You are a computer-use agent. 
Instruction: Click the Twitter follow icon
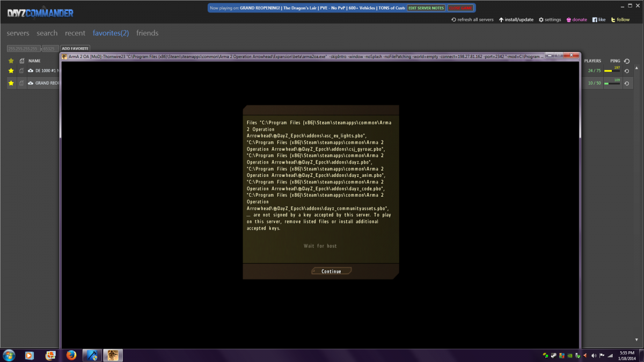[x=612, y=20]
